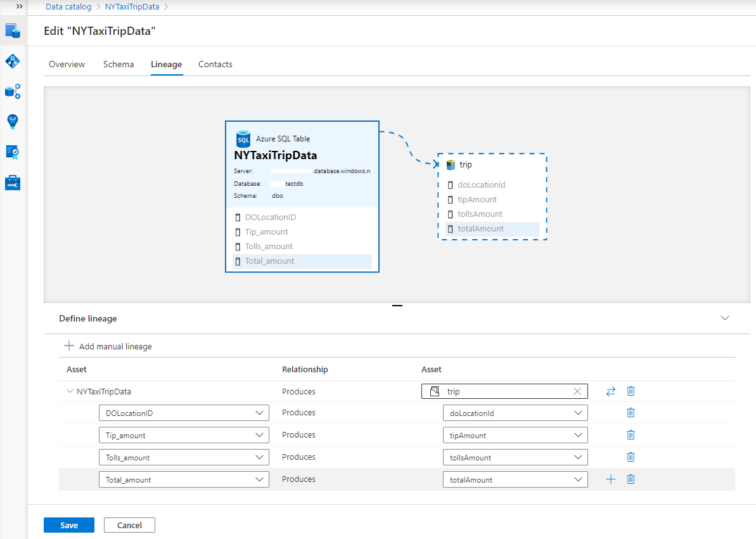This screenshot has width=756, height=539.
Task: Delete the Total_amount mapping with its trash icon
Action: [631, 479]
